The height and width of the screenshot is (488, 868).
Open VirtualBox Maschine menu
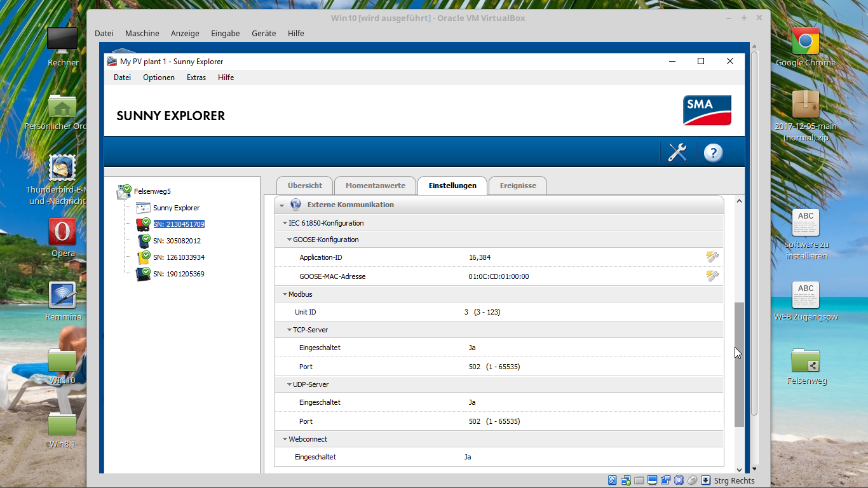click(142, 33)
